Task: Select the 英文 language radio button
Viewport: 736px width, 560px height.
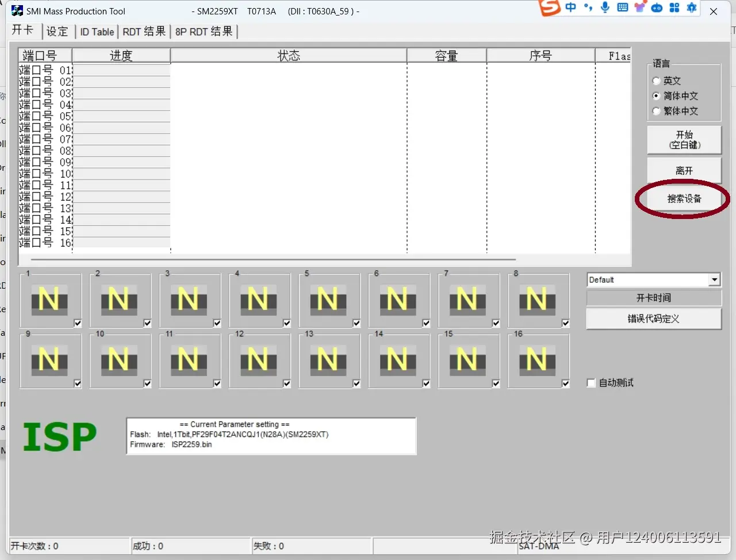Action: coord(656,81)
